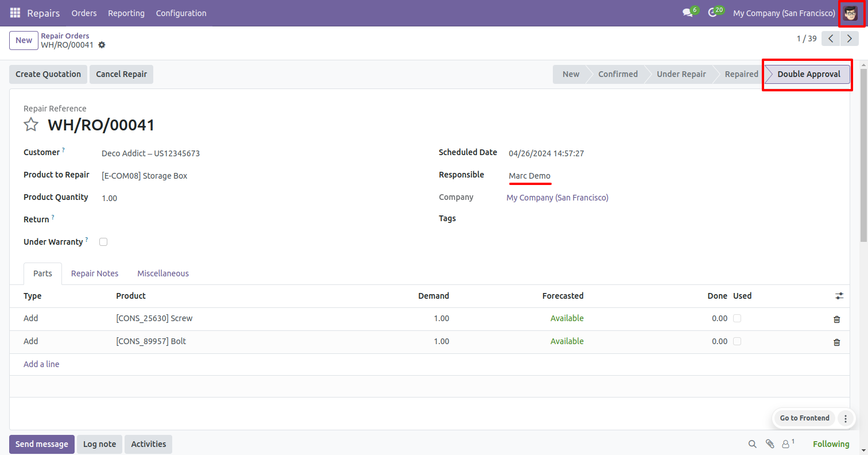868x455 pixels.
Task: Click the gear icon beside WH/RO/00041
Action: tap(102, 45)
